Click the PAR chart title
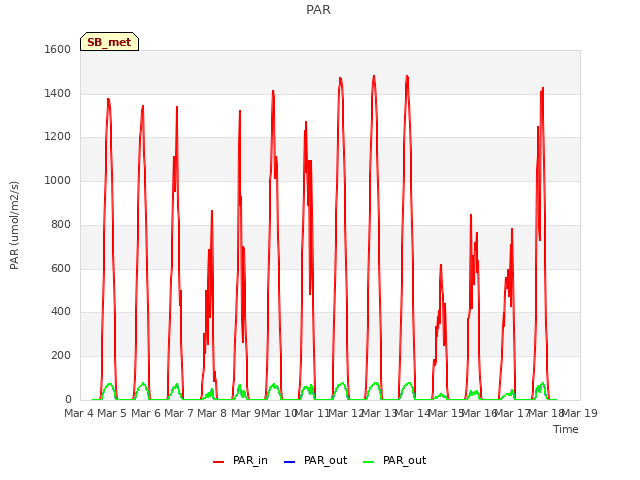Screen dimensions: 640x480 [x=318, y=9]
